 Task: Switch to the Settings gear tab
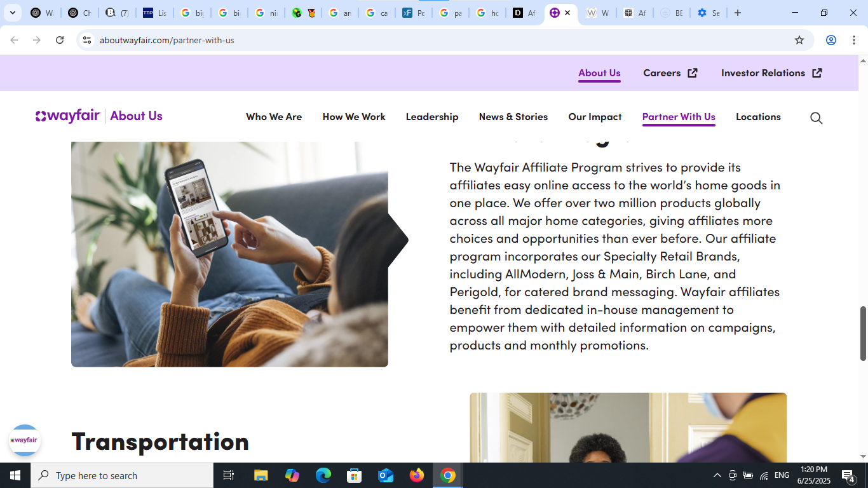click(708, 13)
